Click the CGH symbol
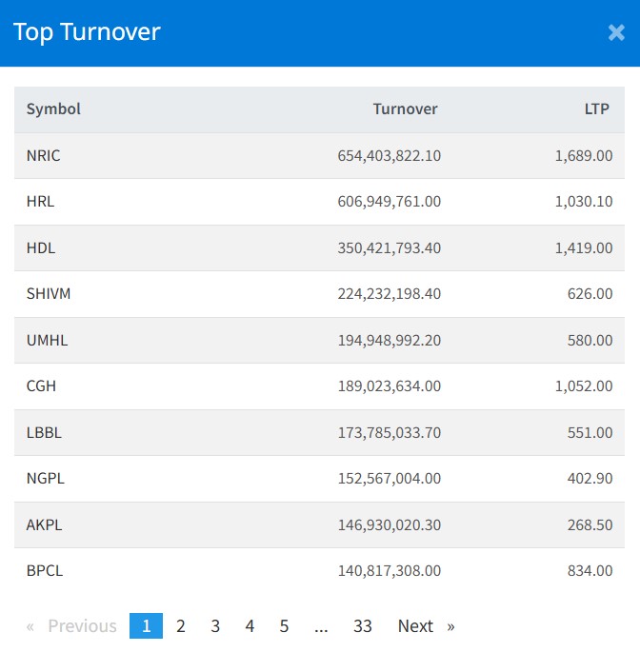The image size is (640, 672). pyautogui.click(x=41, y=386)
